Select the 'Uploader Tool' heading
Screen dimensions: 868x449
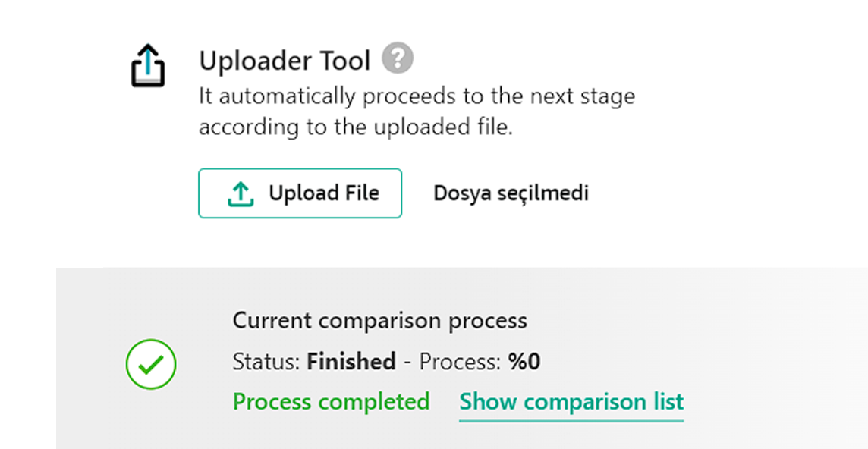click(x=285, y=60)
